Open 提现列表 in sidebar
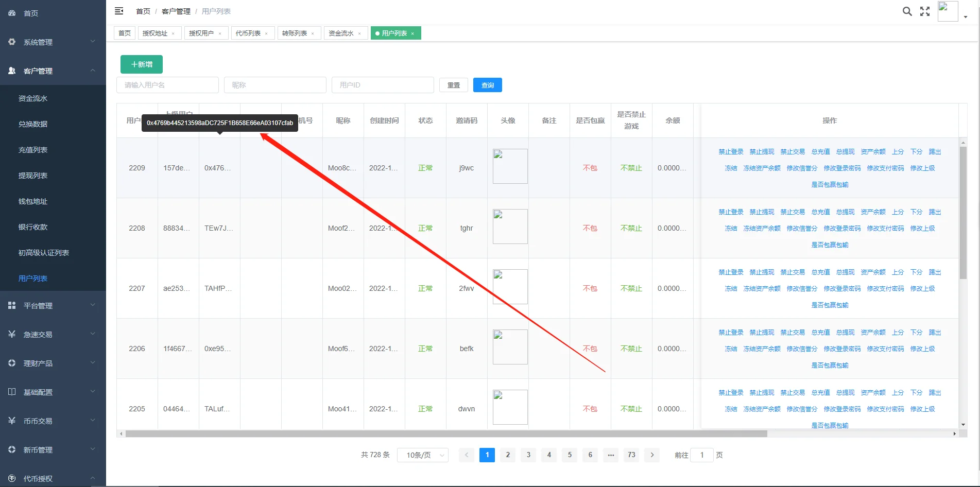The height and width of the screenshot is (487, 980). [33, 176]
